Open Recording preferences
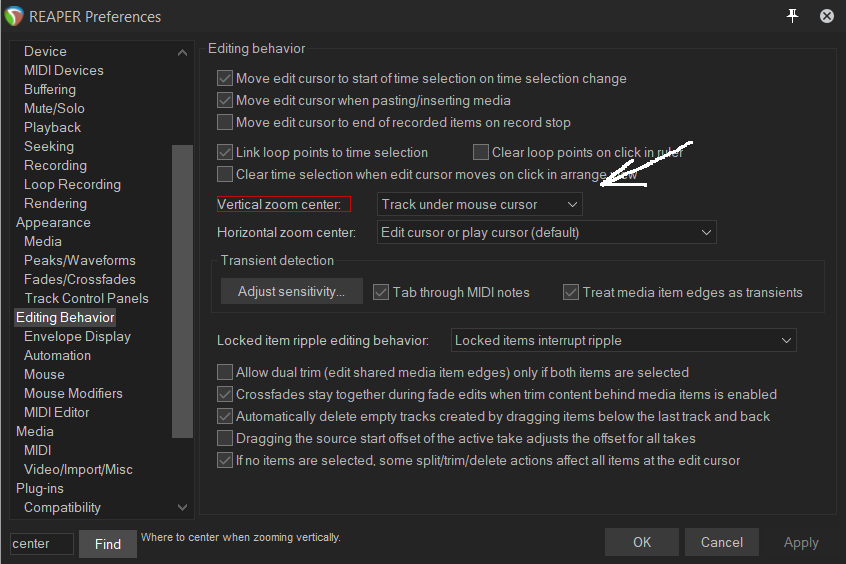This screenshot has height=564, width=846. click(x=55, y=165)
